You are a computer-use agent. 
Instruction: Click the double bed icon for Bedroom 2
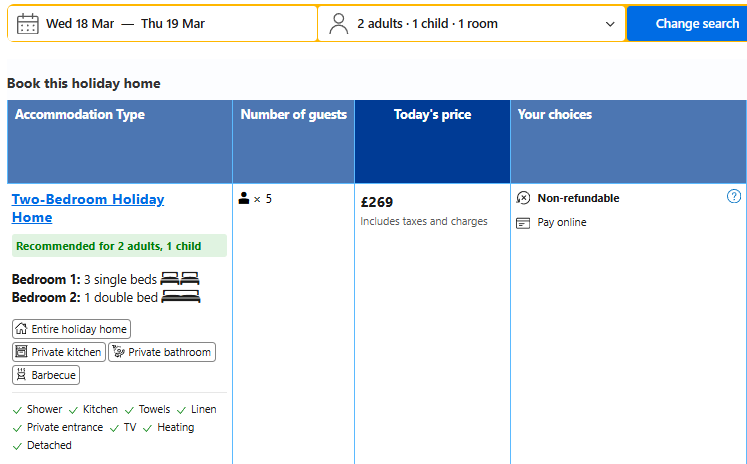click(x=181, y=297)
